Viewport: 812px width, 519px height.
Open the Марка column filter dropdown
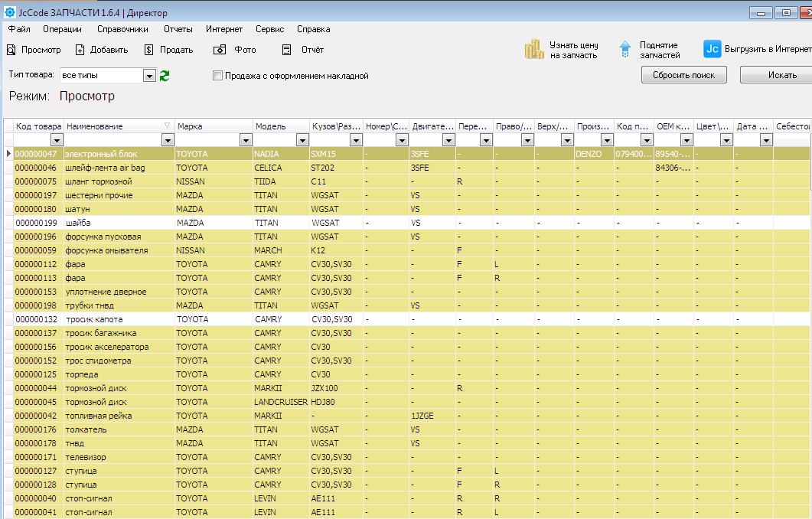[x=246, y=140]
